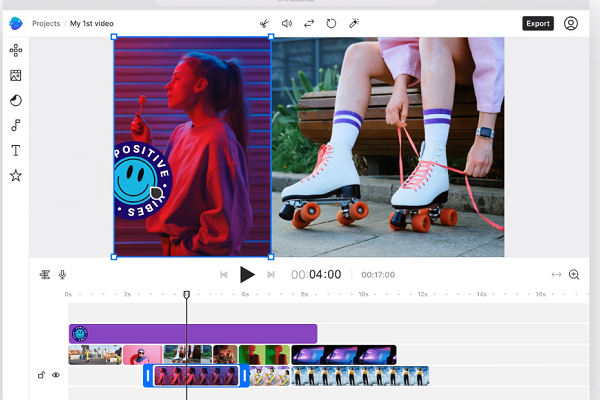Click the rotate icon in top toolbar
Screen dimensions: 600x400
point(331,23)
